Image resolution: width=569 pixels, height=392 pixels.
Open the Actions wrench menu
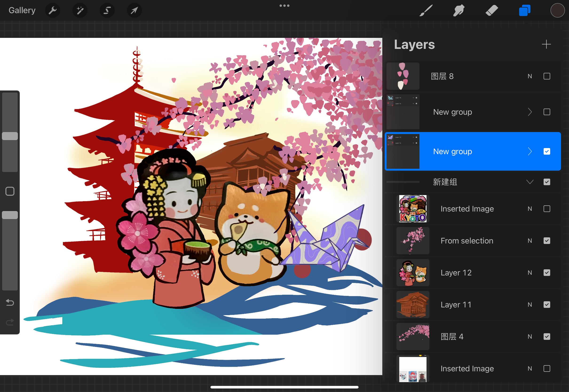pos(53,10)
